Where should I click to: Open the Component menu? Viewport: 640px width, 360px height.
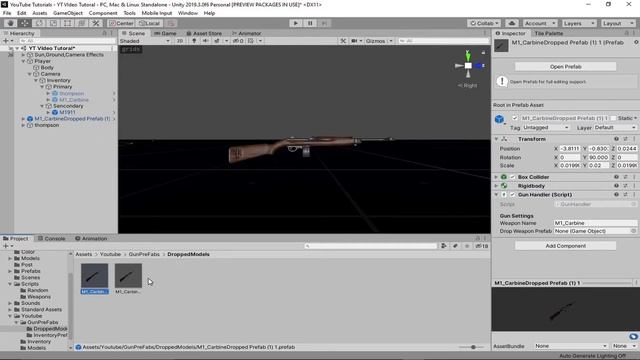(x=103, y=13)
